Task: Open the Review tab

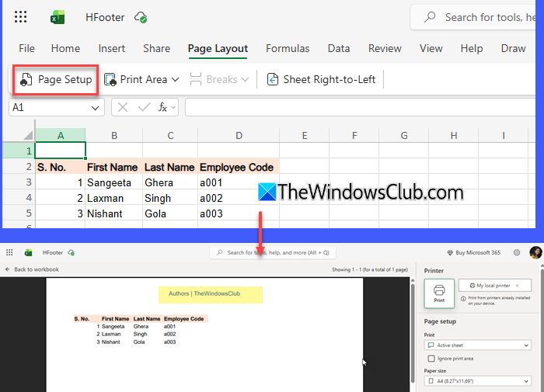Action: [385, 48]
